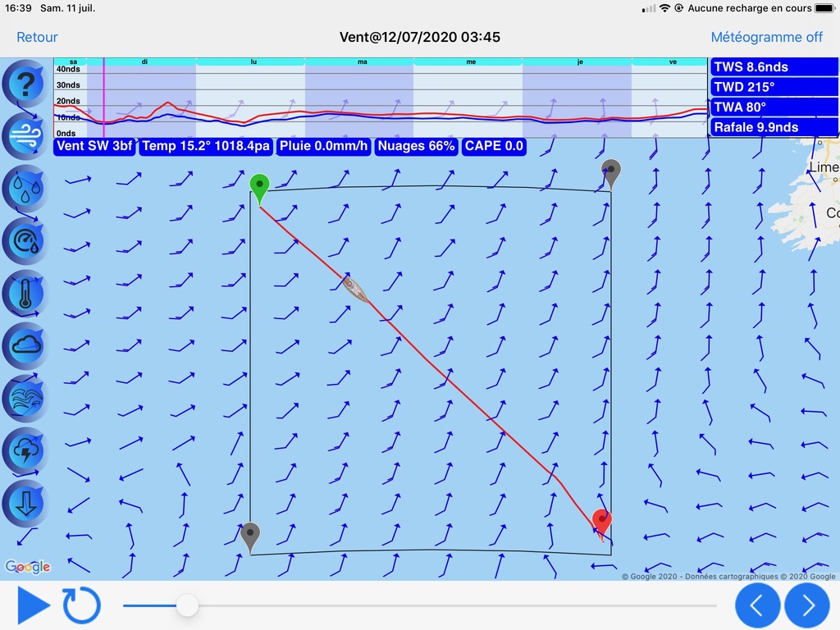Select the waves layer icon
840x630 pixels.
point(25,398)
